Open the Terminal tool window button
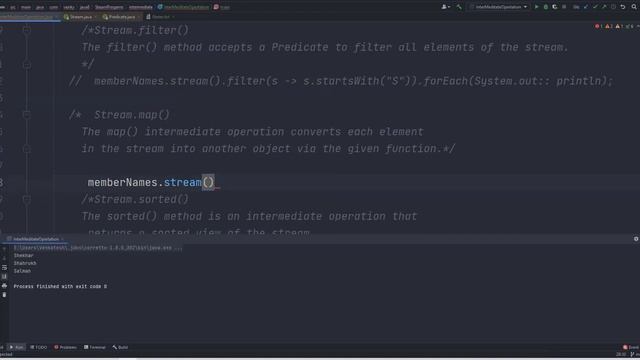Image resolution: width=640 pixels, height=360 pixels. 95,347
